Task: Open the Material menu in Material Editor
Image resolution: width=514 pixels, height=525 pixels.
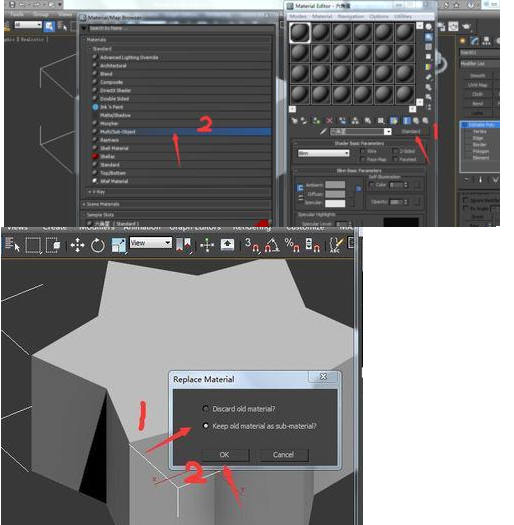Action: (322, 16)
